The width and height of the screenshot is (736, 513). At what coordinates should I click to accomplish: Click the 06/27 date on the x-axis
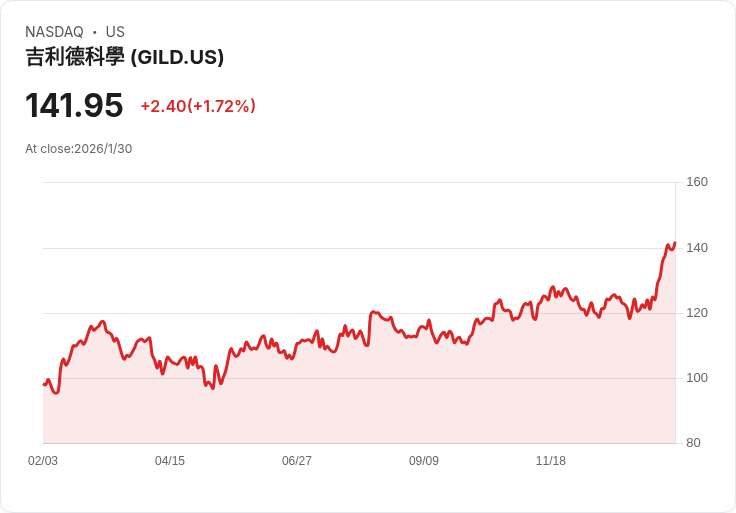click(x=297, y=461)
